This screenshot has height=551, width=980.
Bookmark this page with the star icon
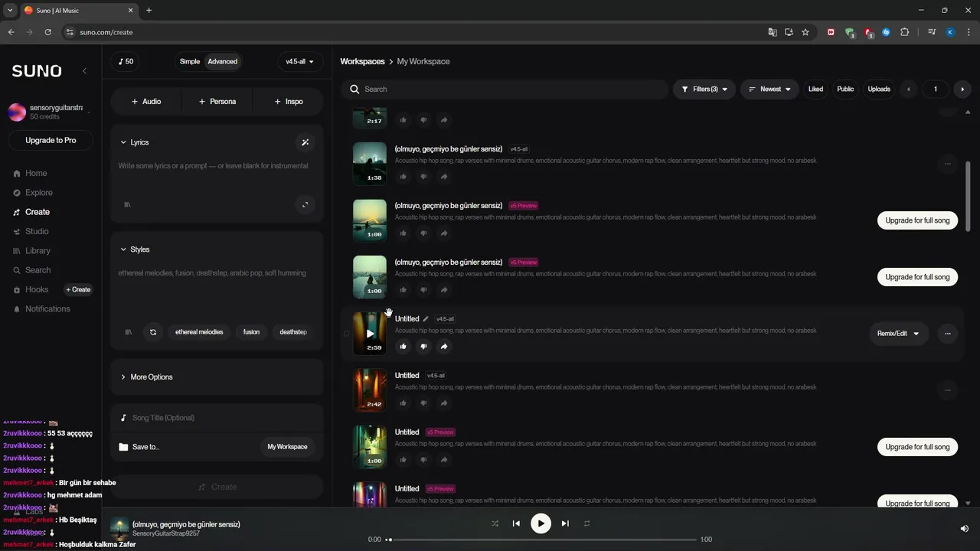(x=805, y=32)
